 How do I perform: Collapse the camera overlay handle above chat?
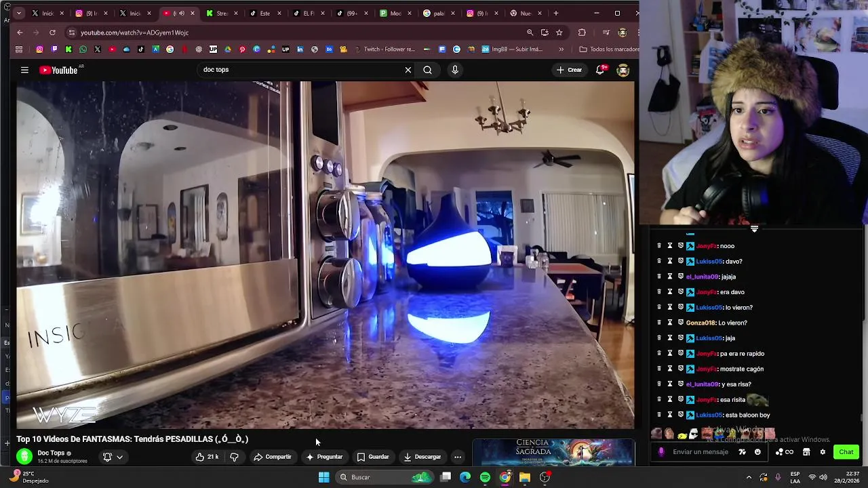point(754,229)
